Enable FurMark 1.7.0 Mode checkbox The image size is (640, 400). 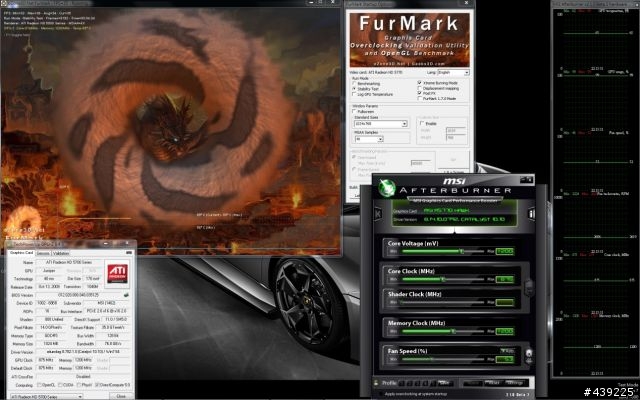[x=419, y=99]
